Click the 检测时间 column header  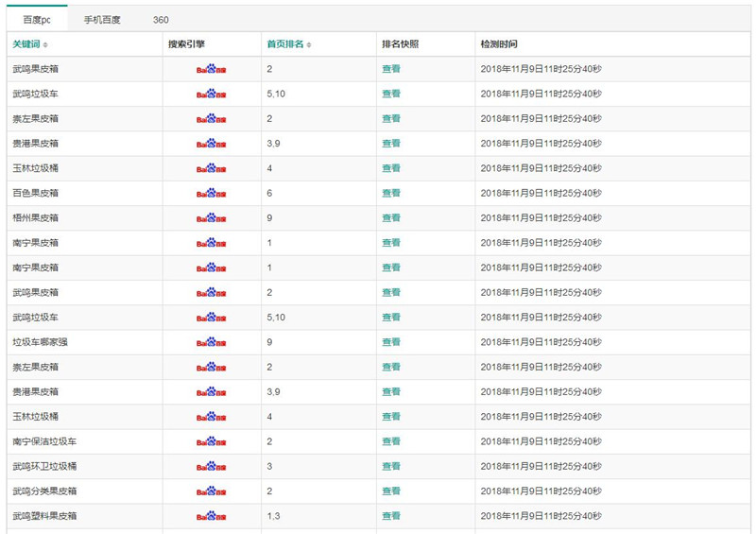499,44
